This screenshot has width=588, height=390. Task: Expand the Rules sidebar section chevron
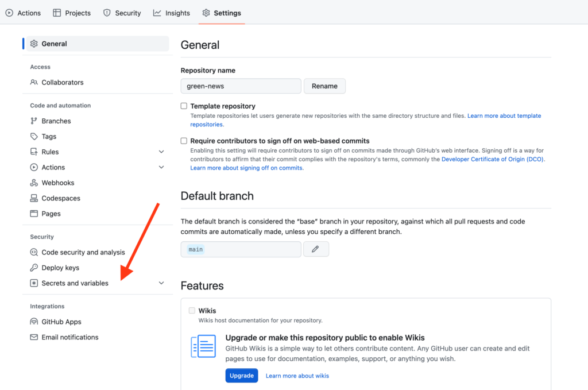161,152
